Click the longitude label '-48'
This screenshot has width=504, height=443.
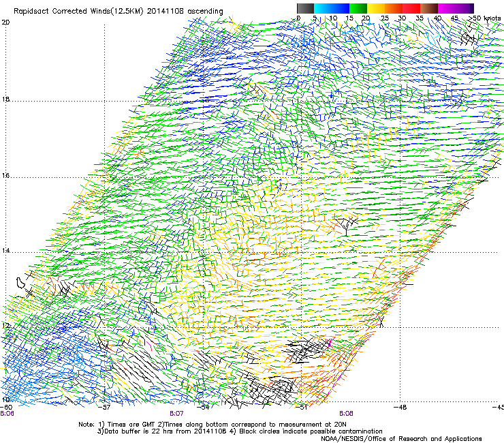pos(400,408)
